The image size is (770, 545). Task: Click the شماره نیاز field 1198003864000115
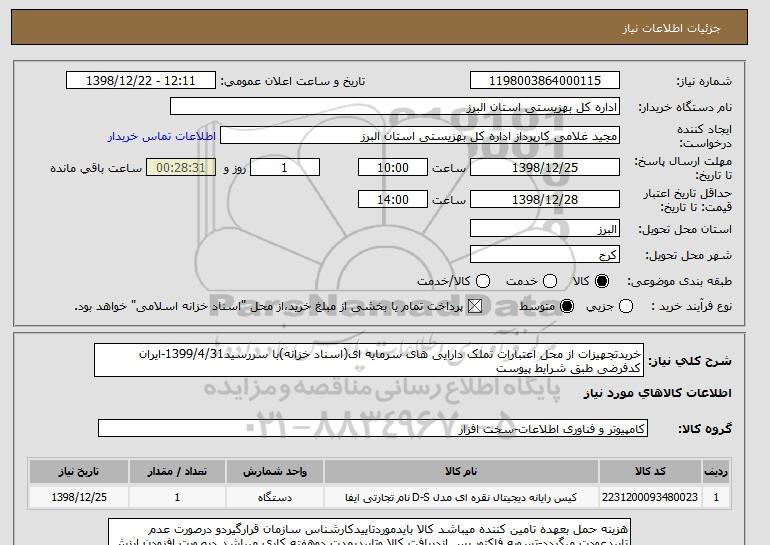[545, 81]
